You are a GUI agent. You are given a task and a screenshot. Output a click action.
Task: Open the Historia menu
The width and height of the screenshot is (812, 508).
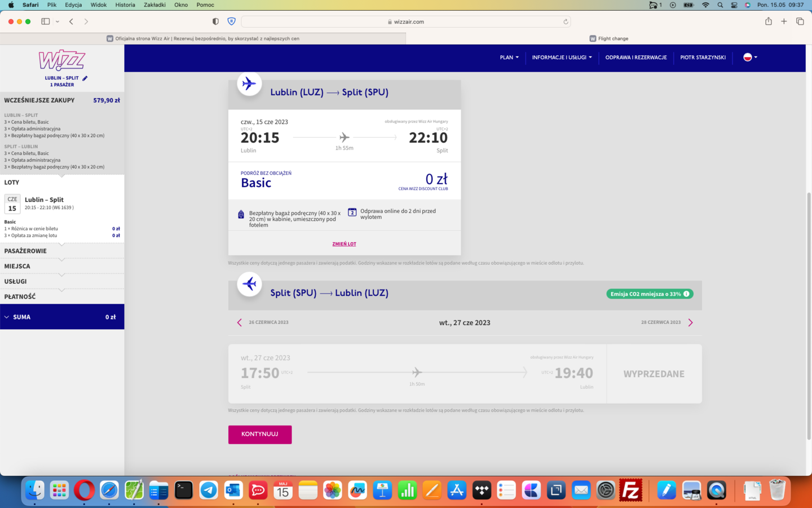click(x=125, y=5)
